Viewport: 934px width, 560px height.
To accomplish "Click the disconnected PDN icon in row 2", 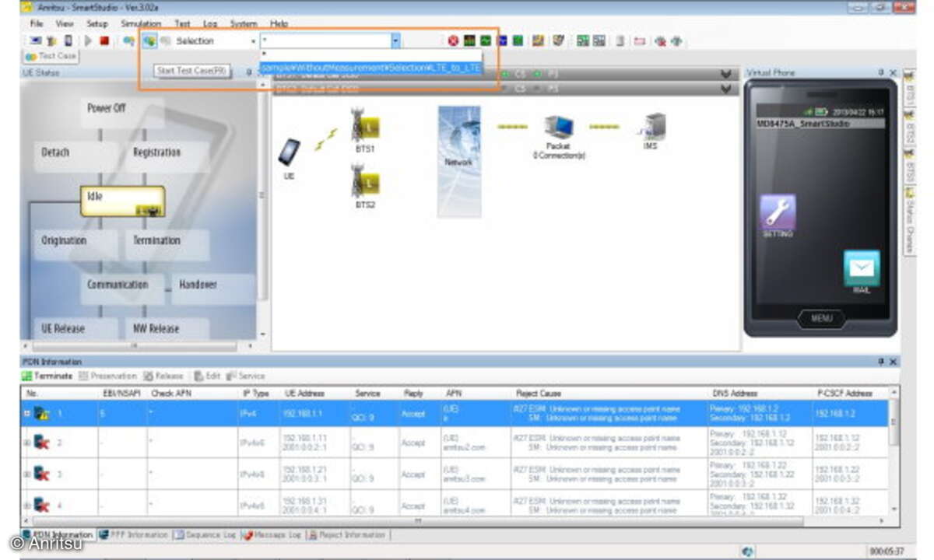I will pyautogui.click(x=42, y=443).
